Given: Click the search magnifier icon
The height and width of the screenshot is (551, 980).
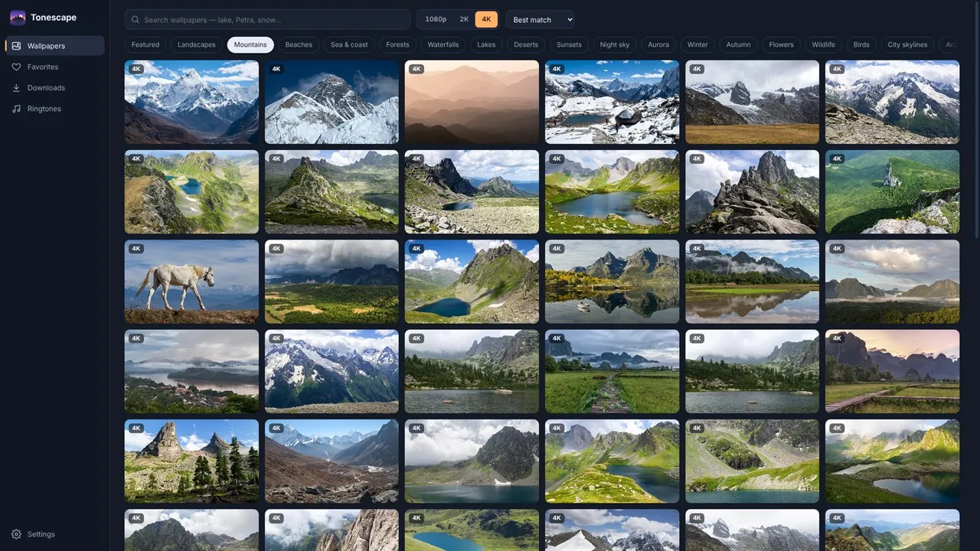Looking at the screenshot, I should pos(136,20).
